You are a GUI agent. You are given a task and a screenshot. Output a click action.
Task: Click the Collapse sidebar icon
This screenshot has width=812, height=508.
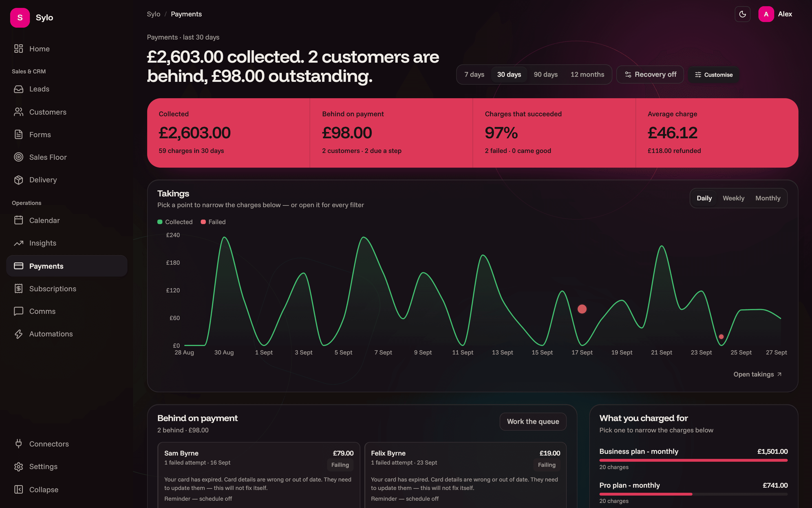coord(18,490)
